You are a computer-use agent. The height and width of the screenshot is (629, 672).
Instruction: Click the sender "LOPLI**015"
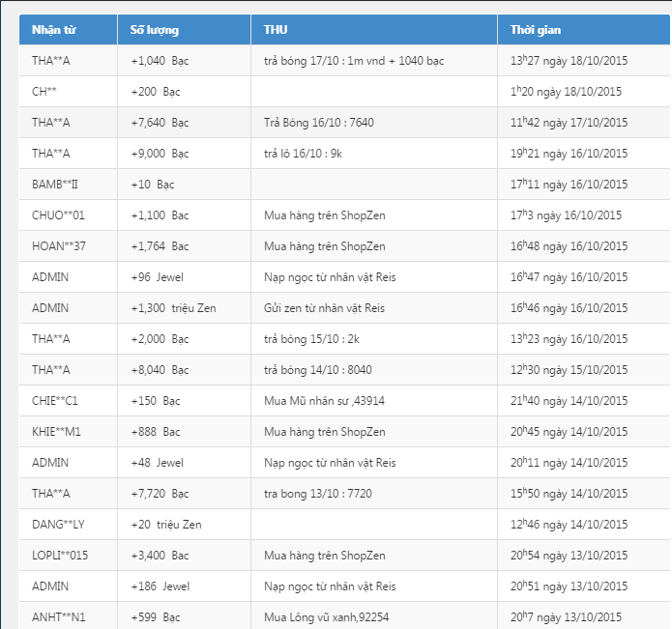[x=61, y=556]
